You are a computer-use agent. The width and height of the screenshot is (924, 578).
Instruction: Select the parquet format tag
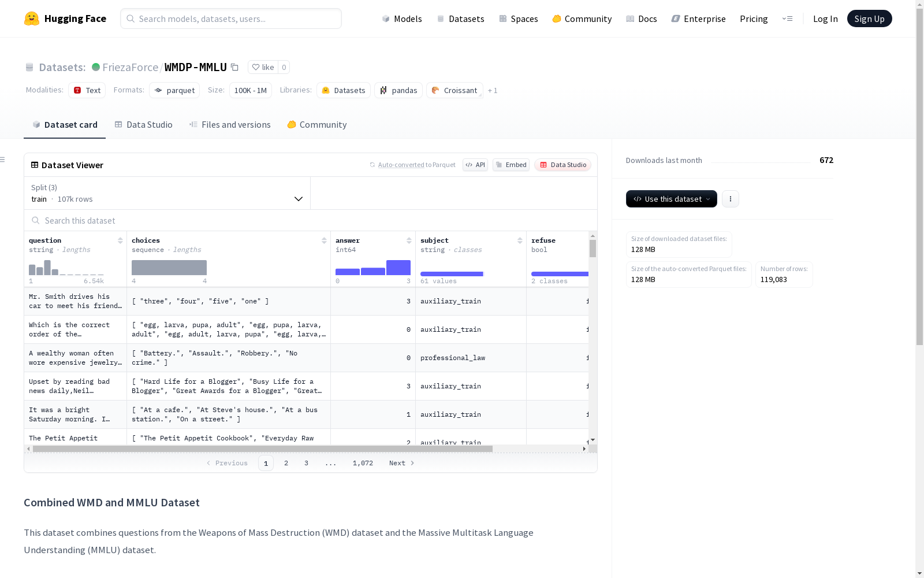174,90
